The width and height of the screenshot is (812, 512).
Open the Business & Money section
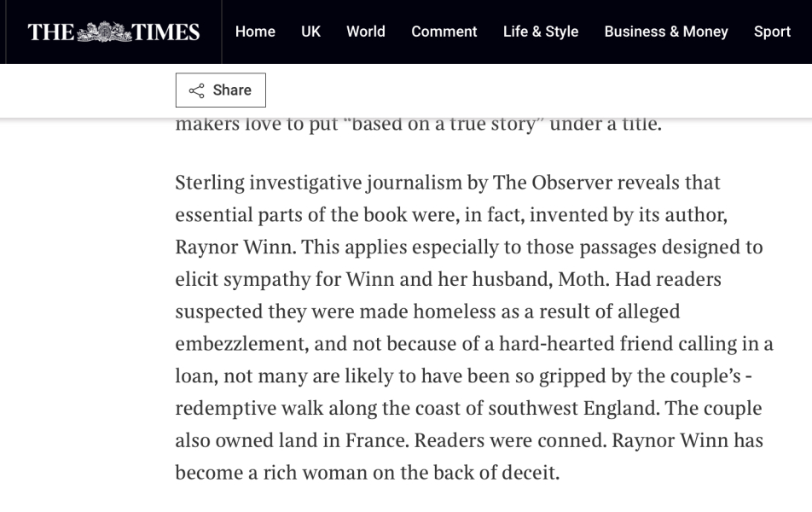click(666, 32)
